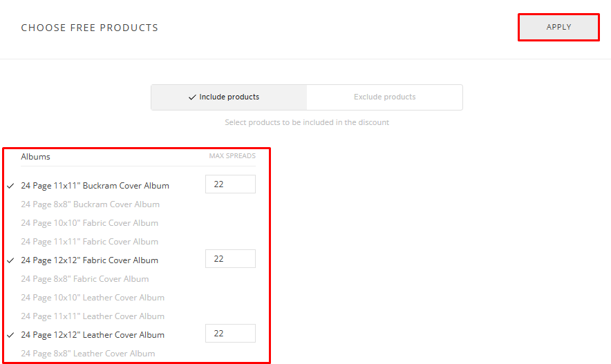Click max spreads field for 11x11" Buckram Album
The image size is (611, 364).
pos(230,184)
